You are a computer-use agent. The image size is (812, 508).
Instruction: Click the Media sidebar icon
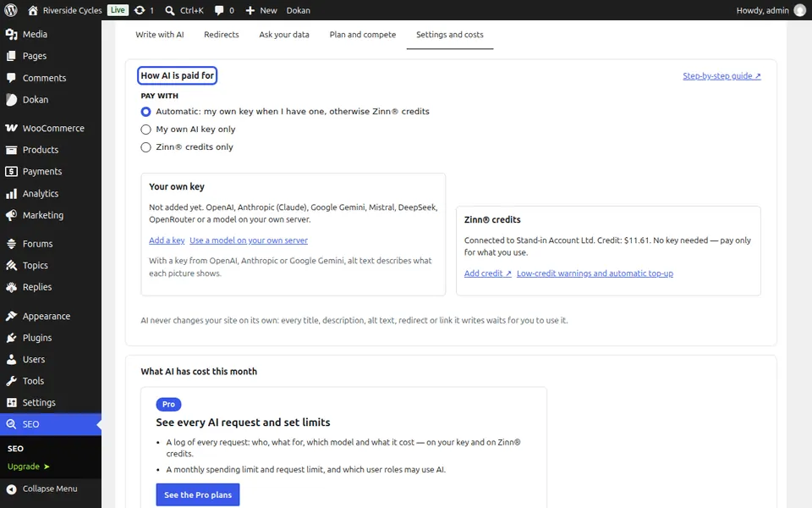pyautogui.click(x=11, y=34)
